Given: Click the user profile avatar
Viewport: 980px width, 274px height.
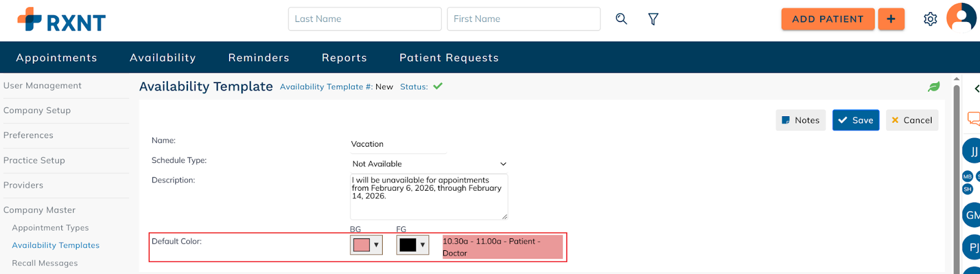Looking at the screenshot, I should pyautogui.click(x=961, y=18).
